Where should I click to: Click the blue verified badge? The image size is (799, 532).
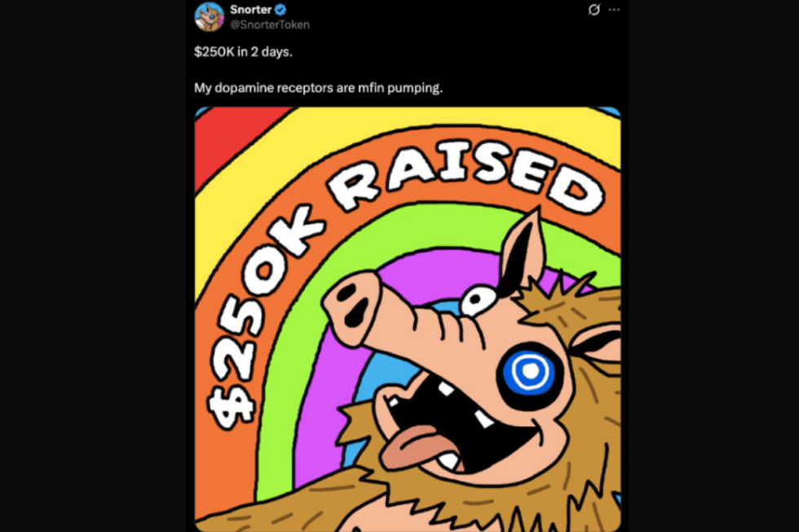point(280,10)
